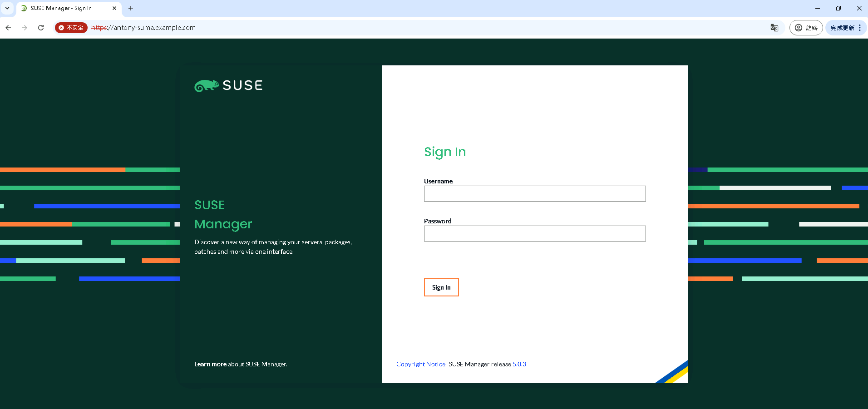This screenshot has width=868, height=409.
Task: Go back with the browser back arrow
Action: [x=8, y=28]
